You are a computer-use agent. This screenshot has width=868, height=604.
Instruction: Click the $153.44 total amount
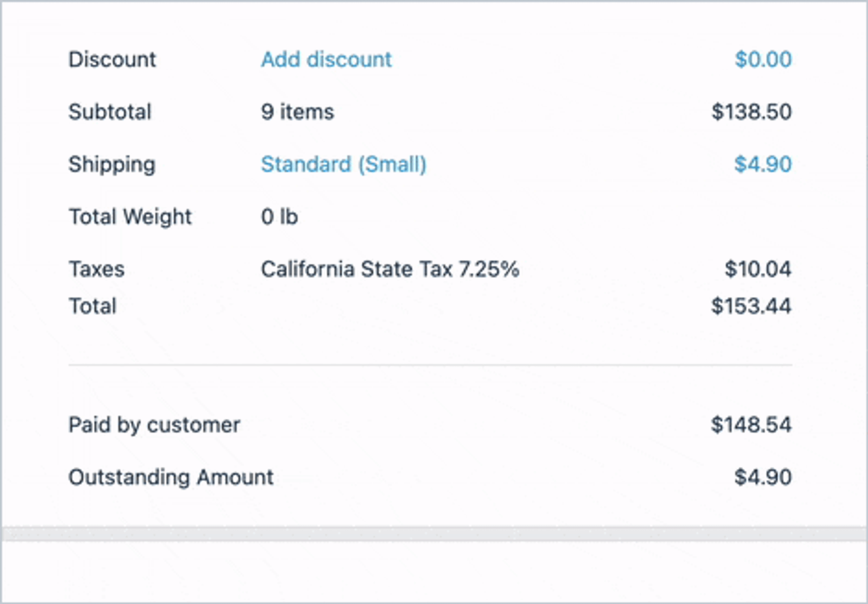click(751, 306)
